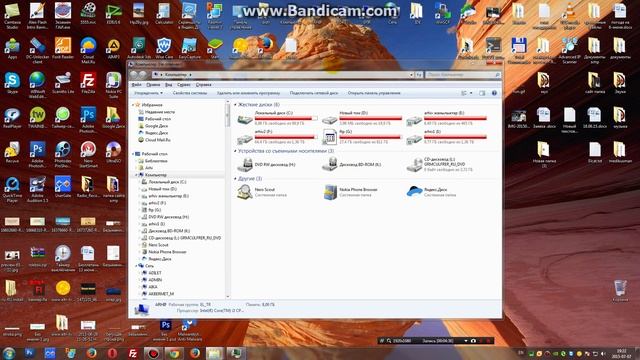Viewport: 640px width, 360px height.
Task: Open the Файл menu
Action: tap(136, 85)
